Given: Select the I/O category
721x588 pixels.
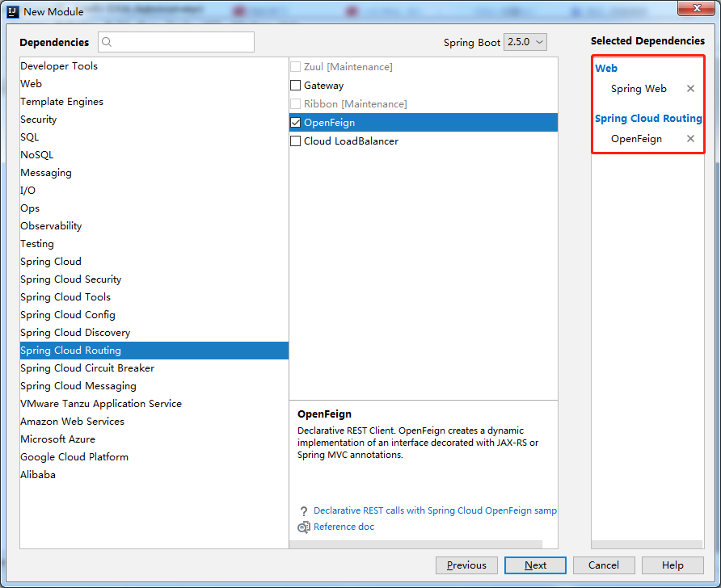Looking at the screenshot, I should 154,190.
